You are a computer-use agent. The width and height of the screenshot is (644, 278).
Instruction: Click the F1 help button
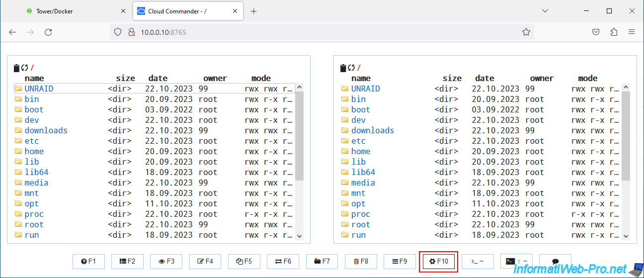tap(88, 262)
